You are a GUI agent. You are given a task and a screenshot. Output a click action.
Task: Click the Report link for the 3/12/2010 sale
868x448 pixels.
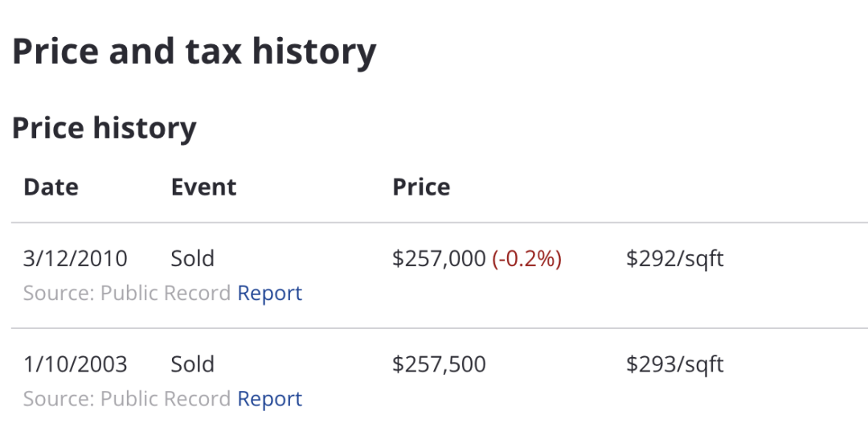click(x=269, y=294)
